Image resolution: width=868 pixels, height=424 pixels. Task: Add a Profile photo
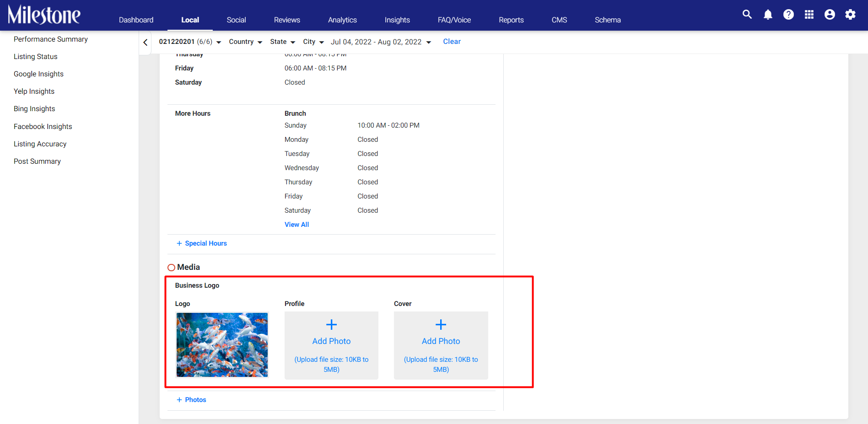click(331, 345)
